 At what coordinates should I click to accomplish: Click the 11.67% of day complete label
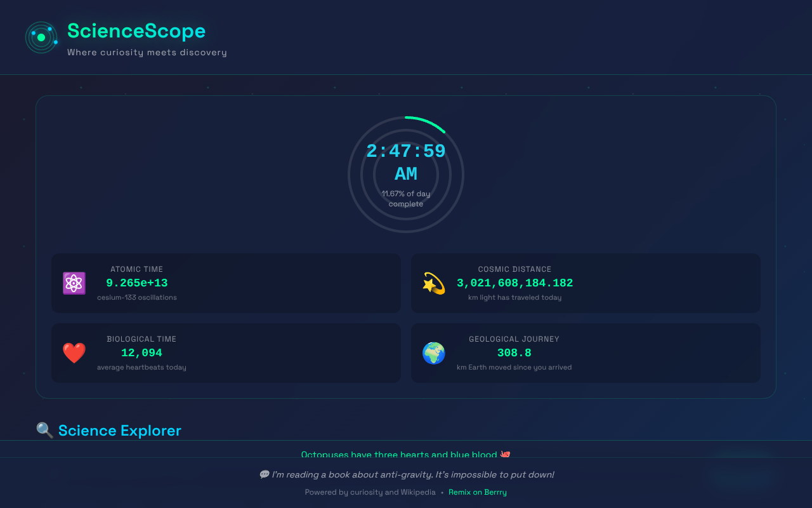click(x=406, y=199)
